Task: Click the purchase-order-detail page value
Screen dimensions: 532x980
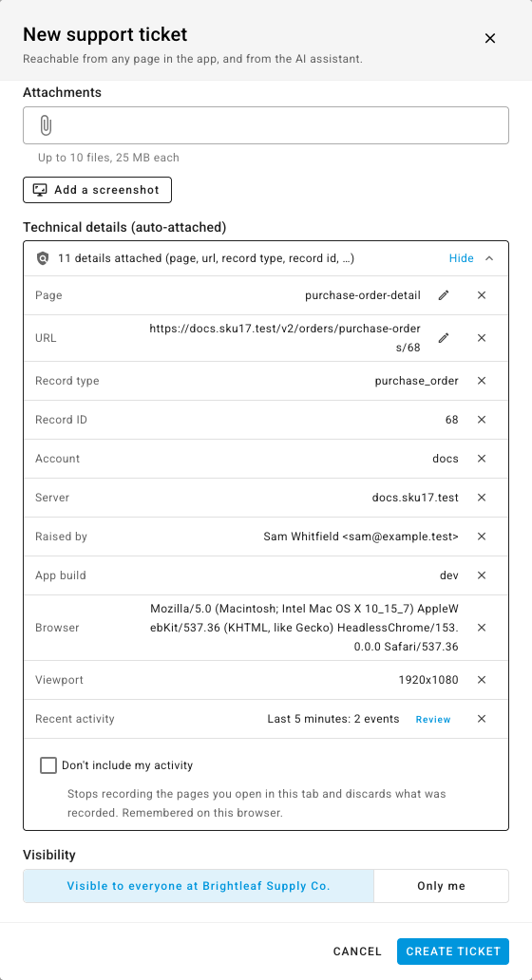Action: tap(363, 295)
